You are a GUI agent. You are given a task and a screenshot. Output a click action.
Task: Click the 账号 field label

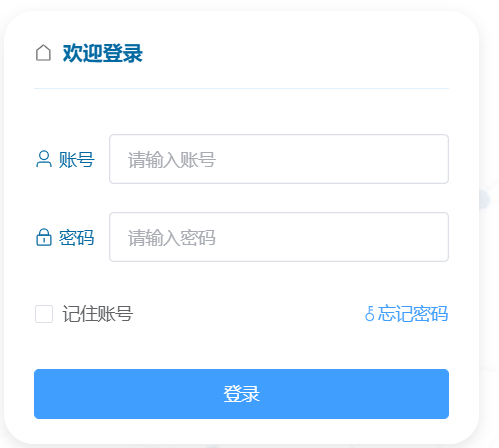(77, 159)
